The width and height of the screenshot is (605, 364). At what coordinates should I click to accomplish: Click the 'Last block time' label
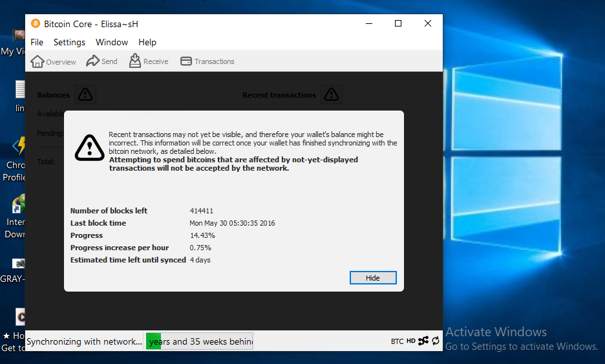click(x=98, y=223)
